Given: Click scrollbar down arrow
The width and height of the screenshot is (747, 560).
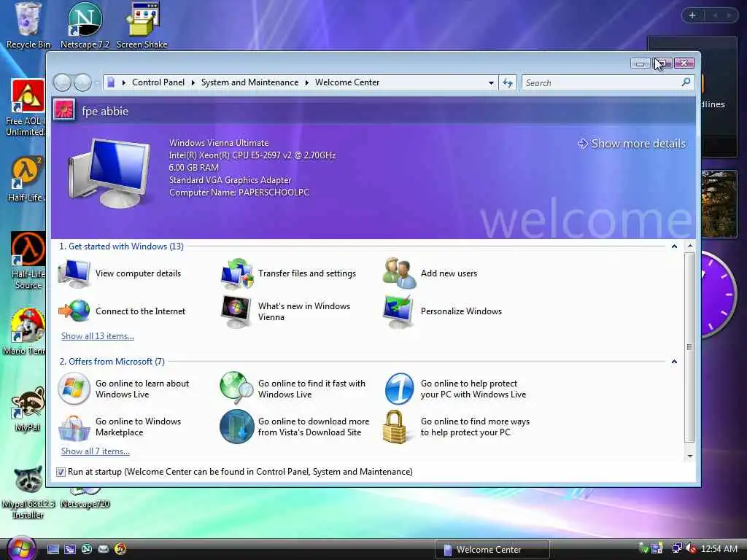Looking at the screenshot, I should [689, 456].
